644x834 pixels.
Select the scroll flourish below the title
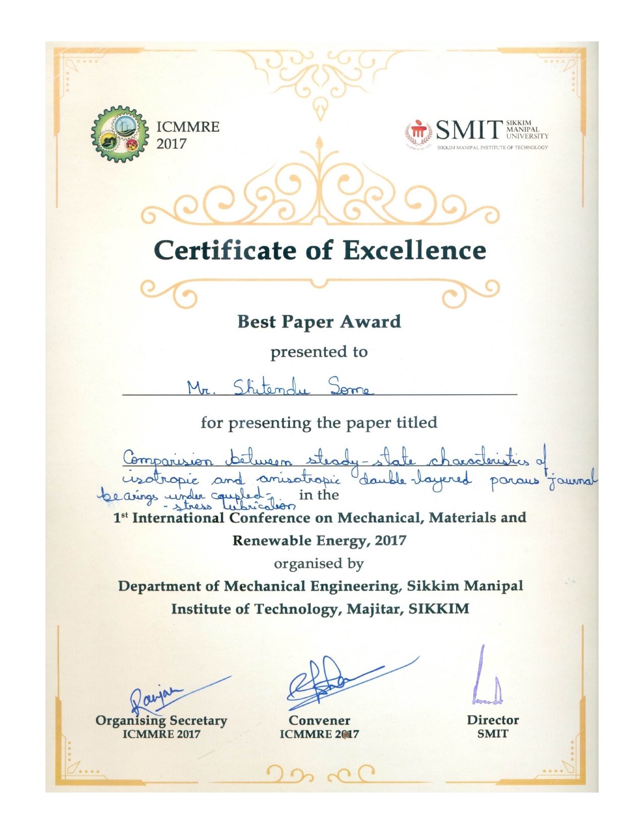pos(320,292)
